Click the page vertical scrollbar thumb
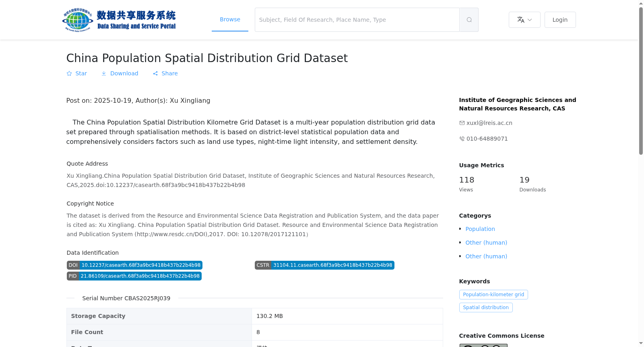 click(641, 81)
